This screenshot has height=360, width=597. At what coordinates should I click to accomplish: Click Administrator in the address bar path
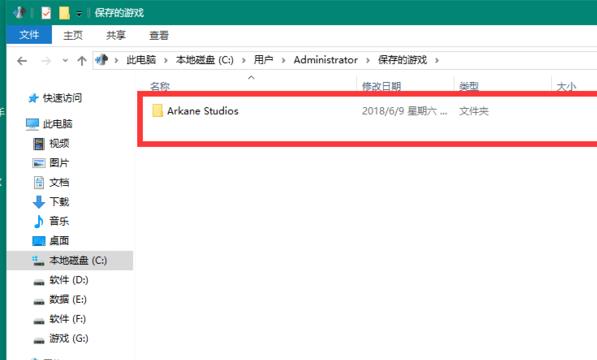click(326, 60)
